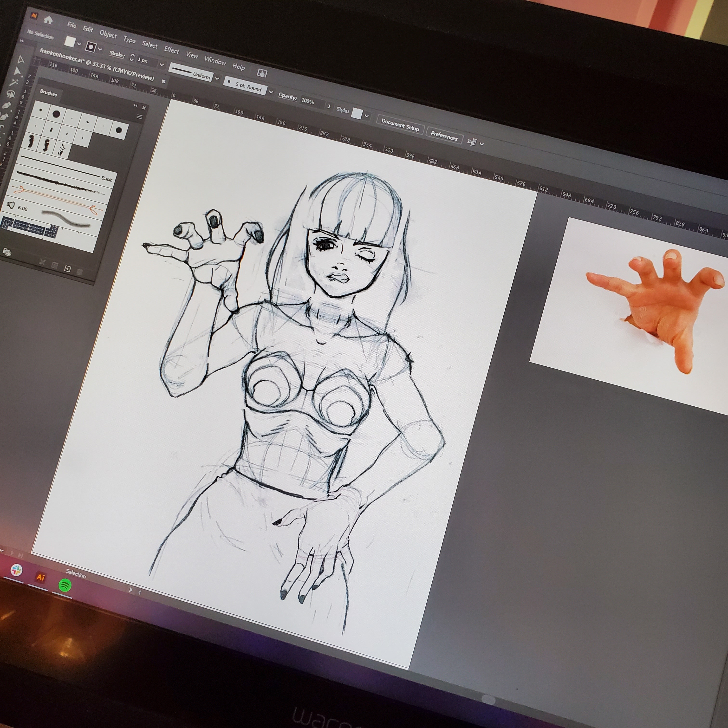
Task: Open Slack from the taskbar
Action: pos(16,570)
